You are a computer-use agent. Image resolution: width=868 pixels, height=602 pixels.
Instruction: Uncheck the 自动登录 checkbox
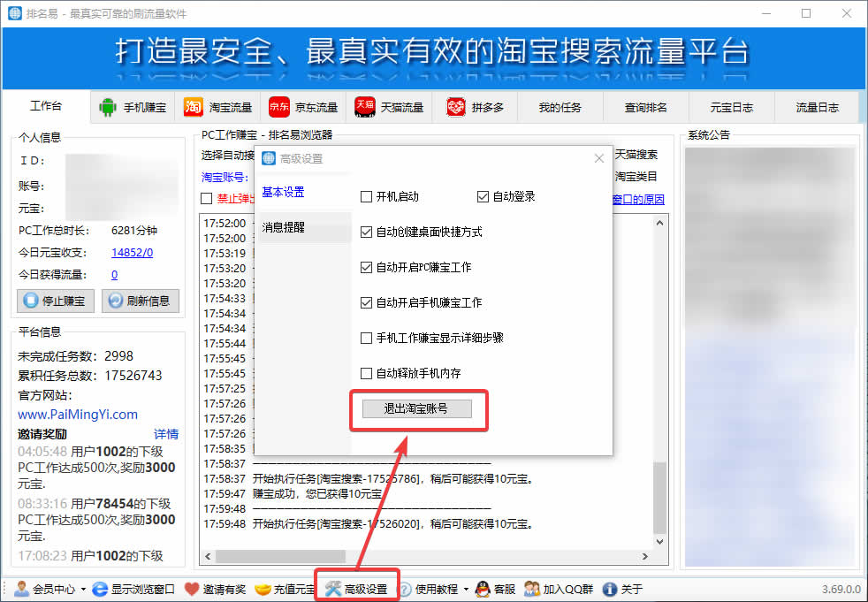click(483, 196)
